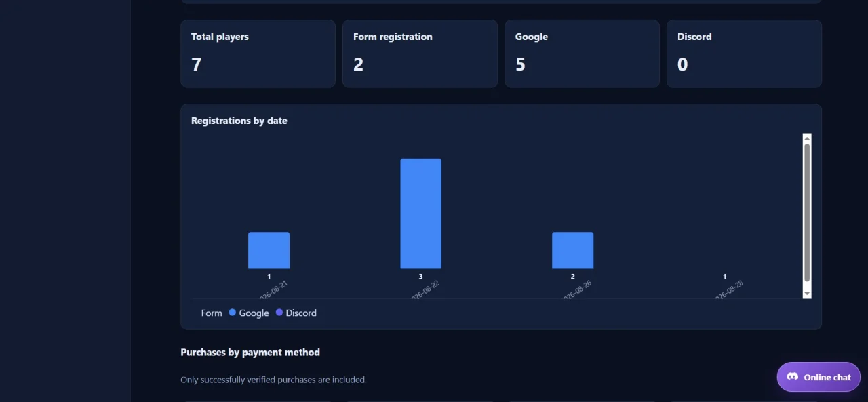868x402 pixels.
Task: Click the first bar above 08-21 date
Action: 269,250
